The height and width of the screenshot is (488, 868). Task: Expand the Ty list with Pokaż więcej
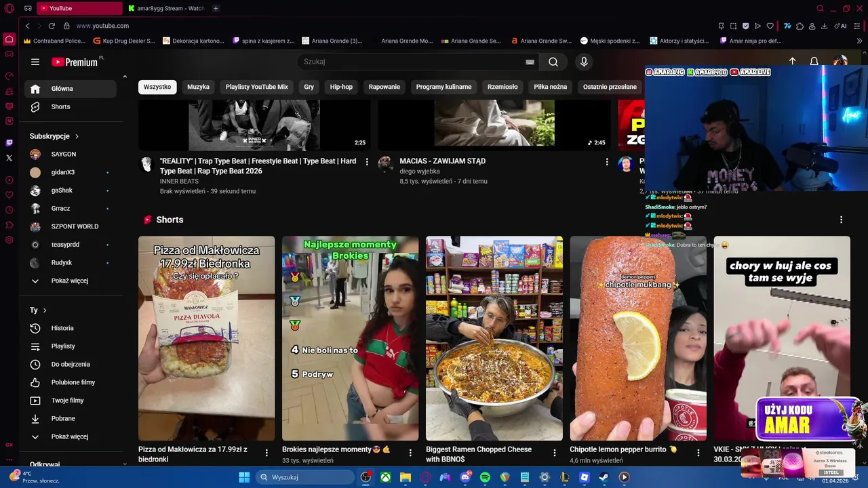[x=70, y=436]
